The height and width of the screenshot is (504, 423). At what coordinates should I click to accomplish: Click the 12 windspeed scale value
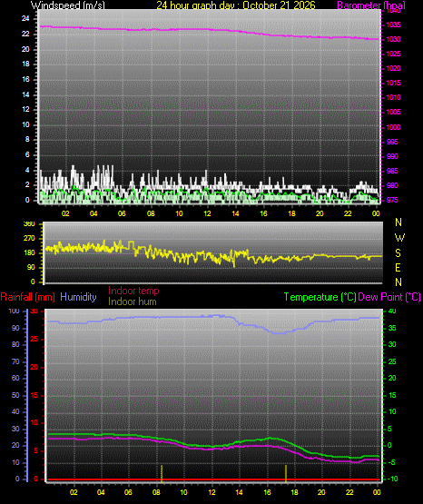25,109
